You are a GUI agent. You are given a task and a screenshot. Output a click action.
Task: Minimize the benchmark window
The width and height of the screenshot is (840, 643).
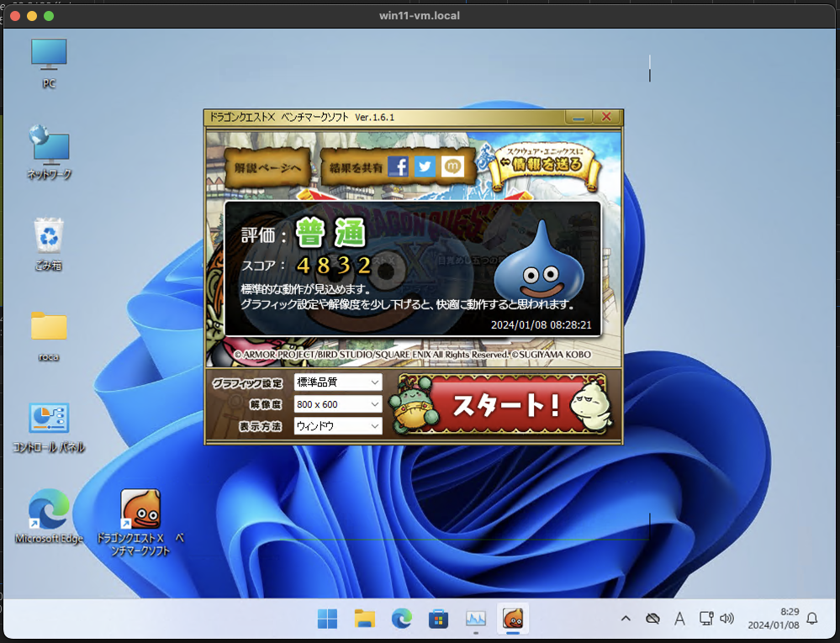[578, 117]
